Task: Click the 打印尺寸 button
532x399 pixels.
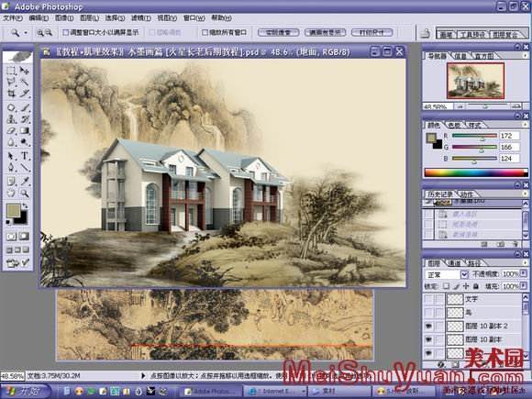Action: click(x=371, y=33)
